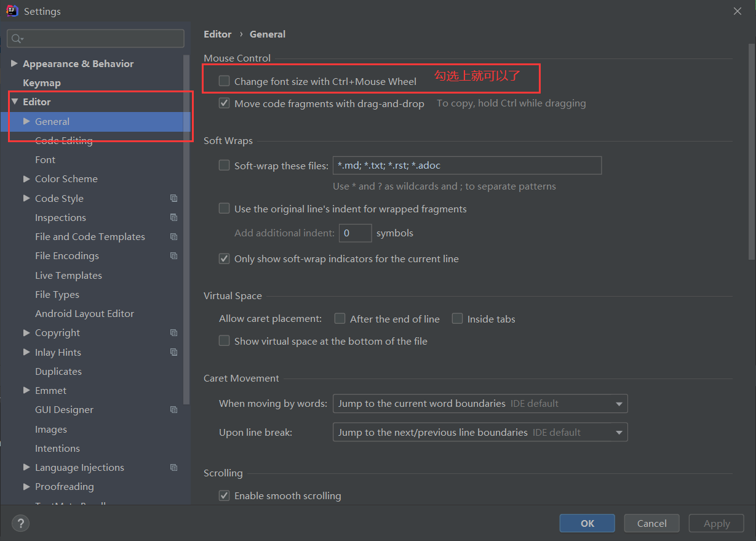
Task: Check After the end of line caret placement
Action: pyautogui.click(x=340, y=318)
